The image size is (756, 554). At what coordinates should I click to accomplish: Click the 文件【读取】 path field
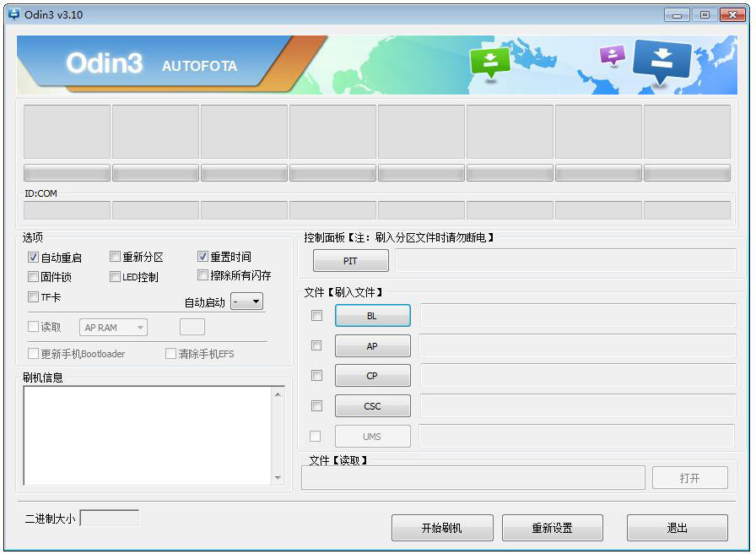[x=473, y=478]
